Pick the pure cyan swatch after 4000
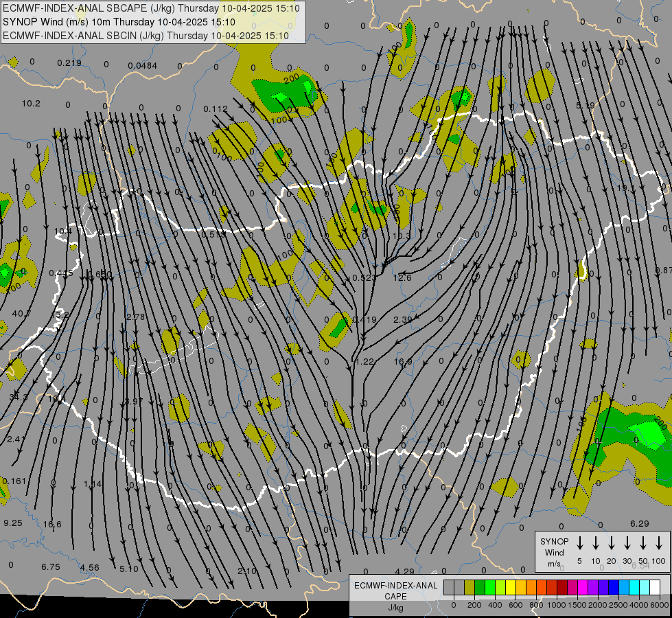Image resolution: width=672 pixels, height=618 pixels. (x=634, y=588)
